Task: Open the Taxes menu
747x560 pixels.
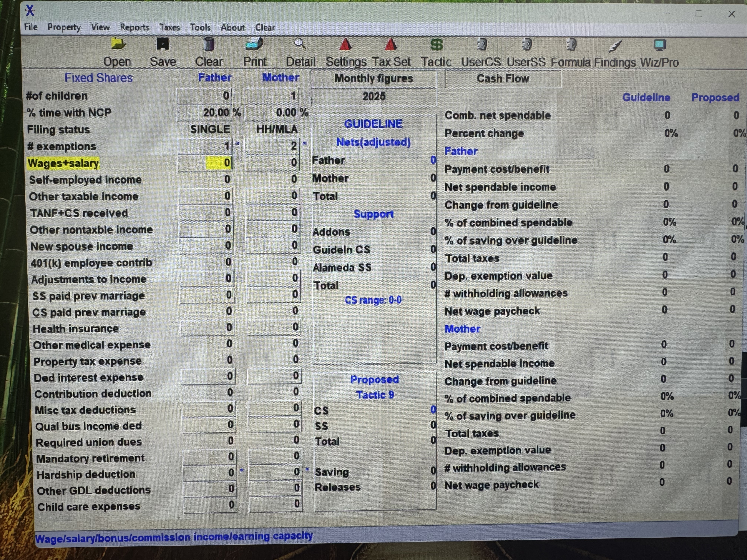Action: point(170,27)
